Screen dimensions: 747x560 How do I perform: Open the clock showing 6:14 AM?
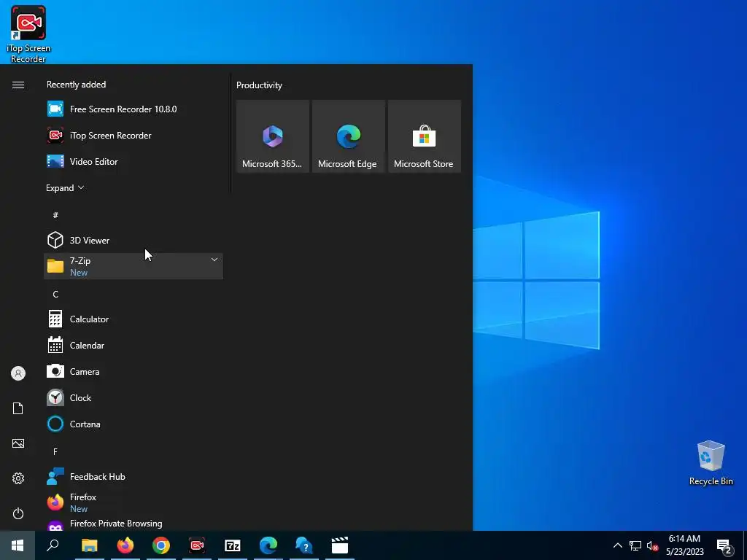pos(684,545)
